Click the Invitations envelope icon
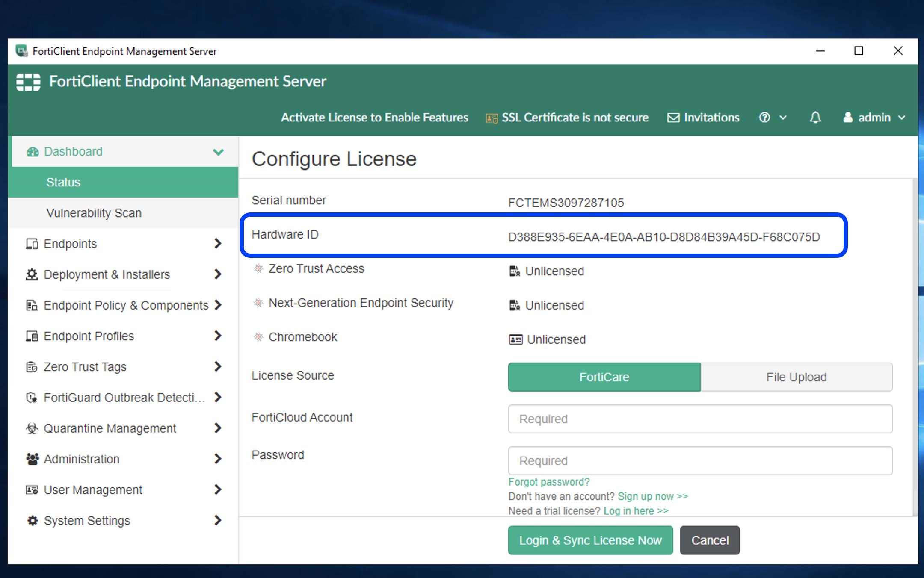Image resolution: width=924 pixels, height=578 pixels. [x=673, y=118]
